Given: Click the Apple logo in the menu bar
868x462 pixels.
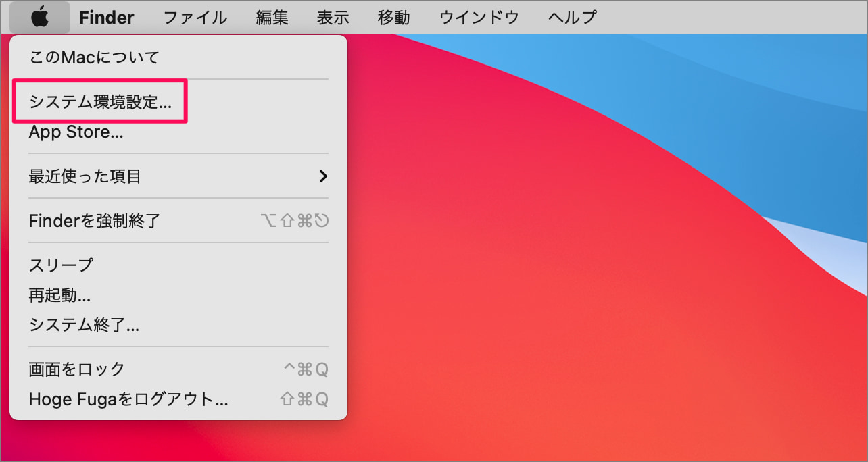Looking at the screenshot, I should tap(39, 17).
